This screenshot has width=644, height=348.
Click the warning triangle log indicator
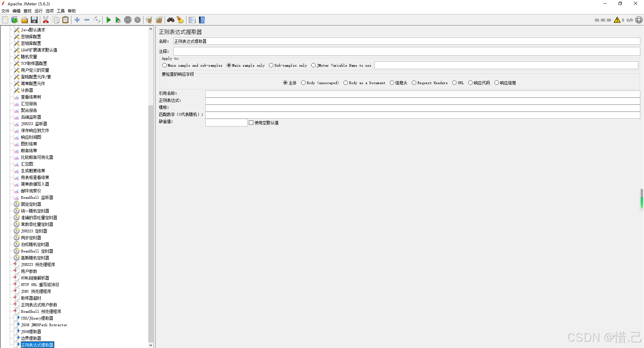pyautogui.click(x=617, y=20)
